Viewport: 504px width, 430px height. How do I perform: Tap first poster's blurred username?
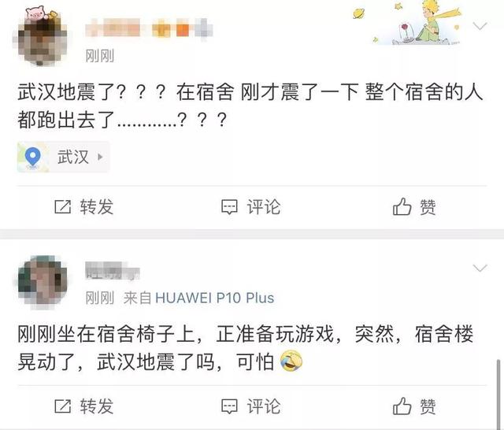[149, 29]
